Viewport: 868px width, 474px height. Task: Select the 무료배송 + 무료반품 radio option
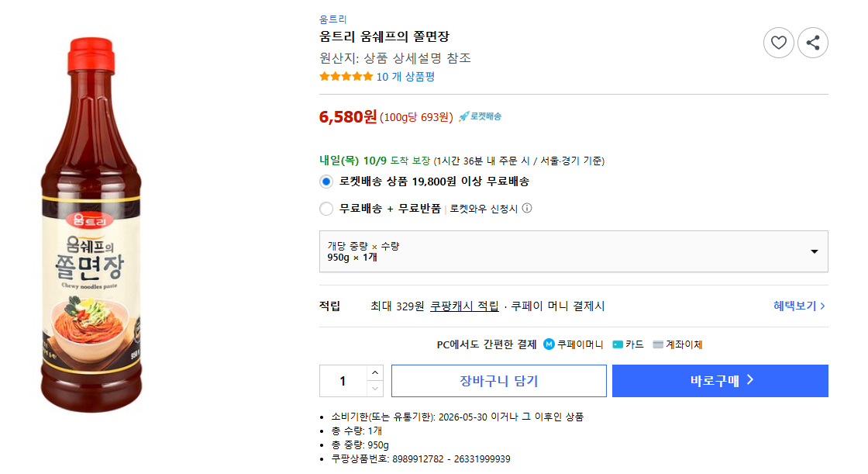click(326, 208)
